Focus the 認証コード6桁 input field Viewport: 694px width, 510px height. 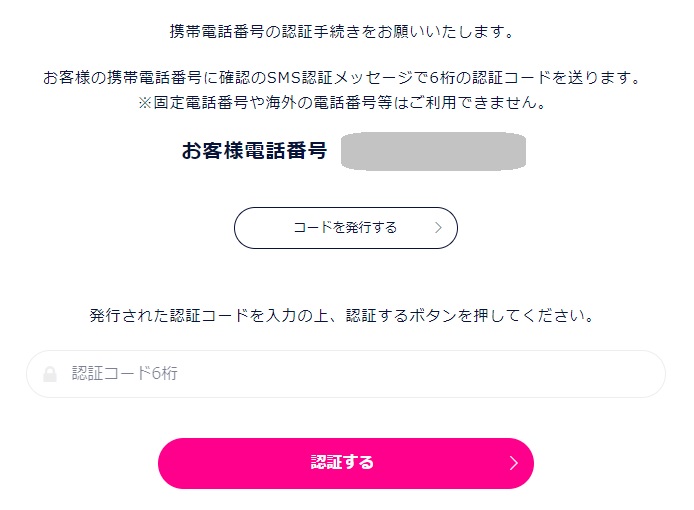[346, 374]
